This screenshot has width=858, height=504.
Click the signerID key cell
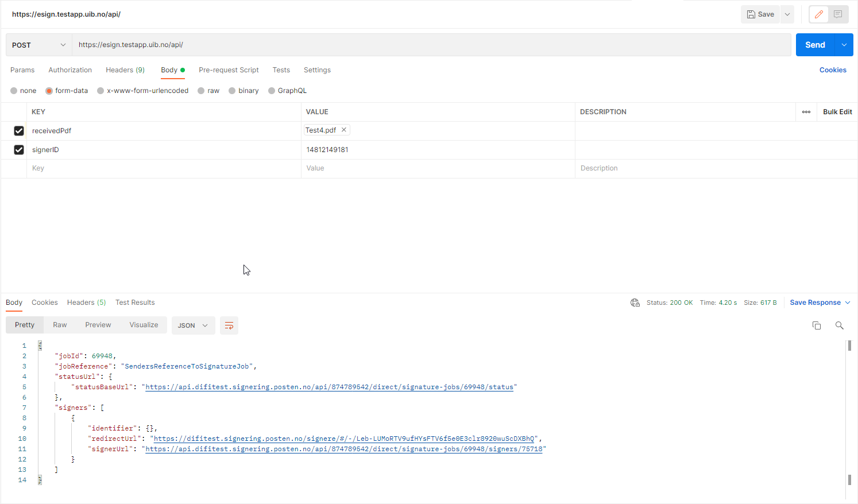pyautogui.click(x=164, y=150)
